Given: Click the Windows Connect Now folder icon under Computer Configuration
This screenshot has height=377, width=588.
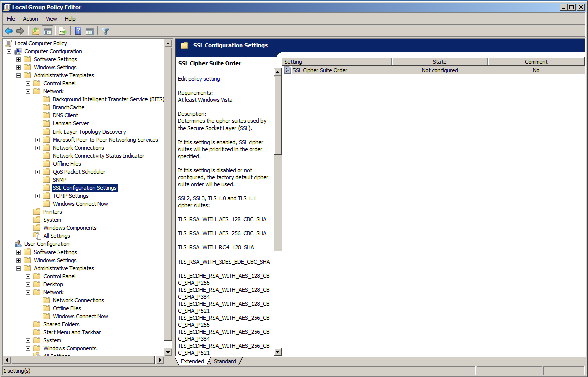Looking at the screenshot, I should point(46,204).
